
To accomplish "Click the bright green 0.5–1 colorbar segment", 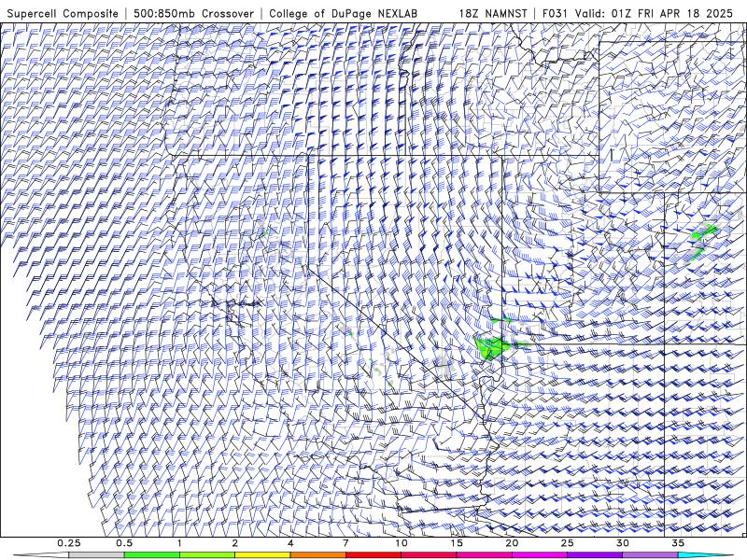I will [152, 555].
